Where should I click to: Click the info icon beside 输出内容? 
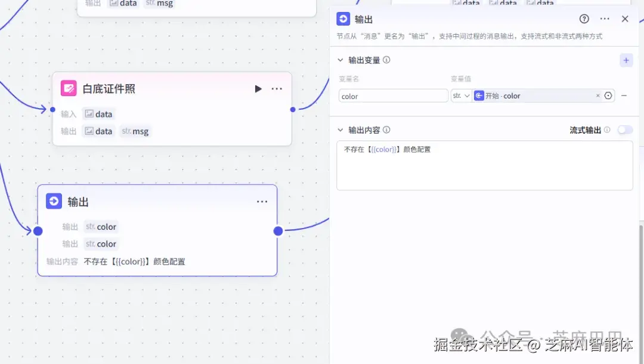[x=387, y=129]
